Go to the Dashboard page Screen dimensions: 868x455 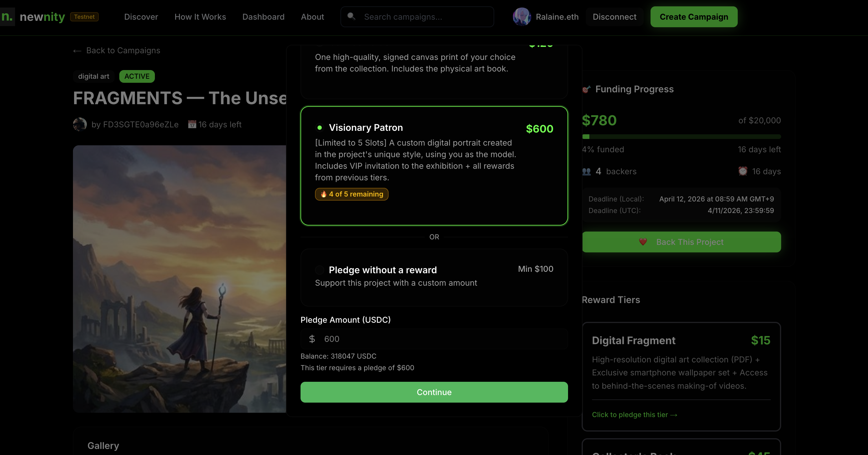point(263,17)
